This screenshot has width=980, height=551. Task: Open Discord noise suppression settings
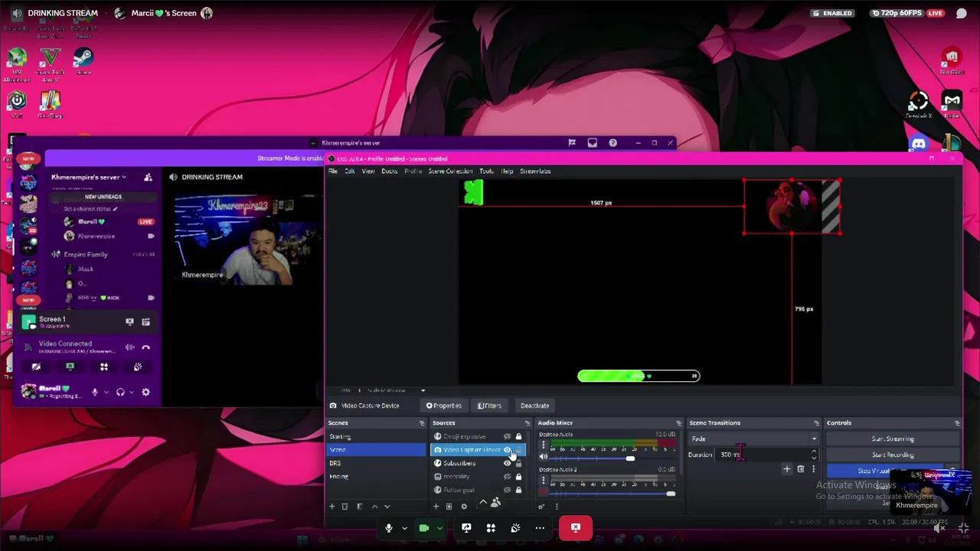(x=129, y=347)
